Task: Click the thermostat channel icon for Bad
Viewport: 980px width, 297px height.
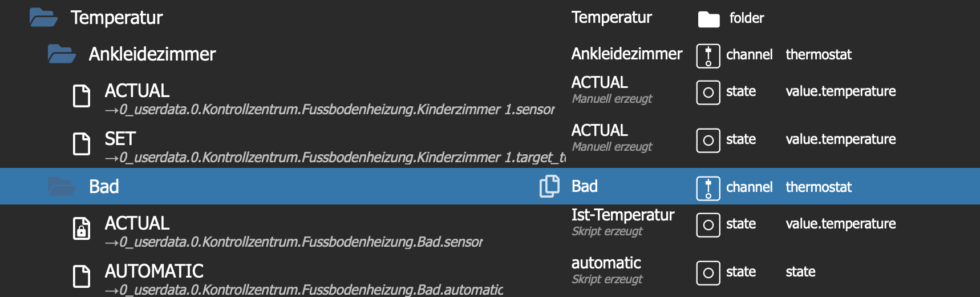Action: [708, 189]
